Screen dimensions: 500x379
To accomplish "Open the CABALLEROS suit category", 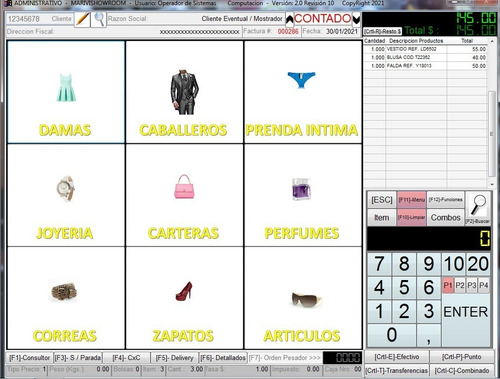I will point(184,92).
